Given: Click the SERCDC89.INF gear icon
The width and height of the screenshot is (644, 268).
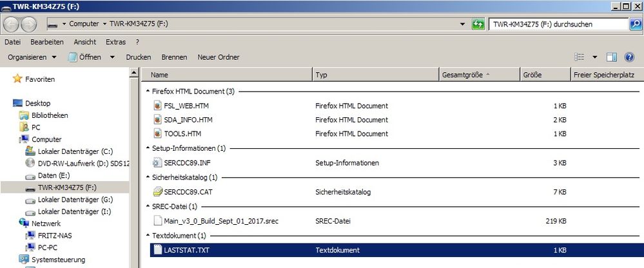Looking at the screenshot, I should point(157,163).
